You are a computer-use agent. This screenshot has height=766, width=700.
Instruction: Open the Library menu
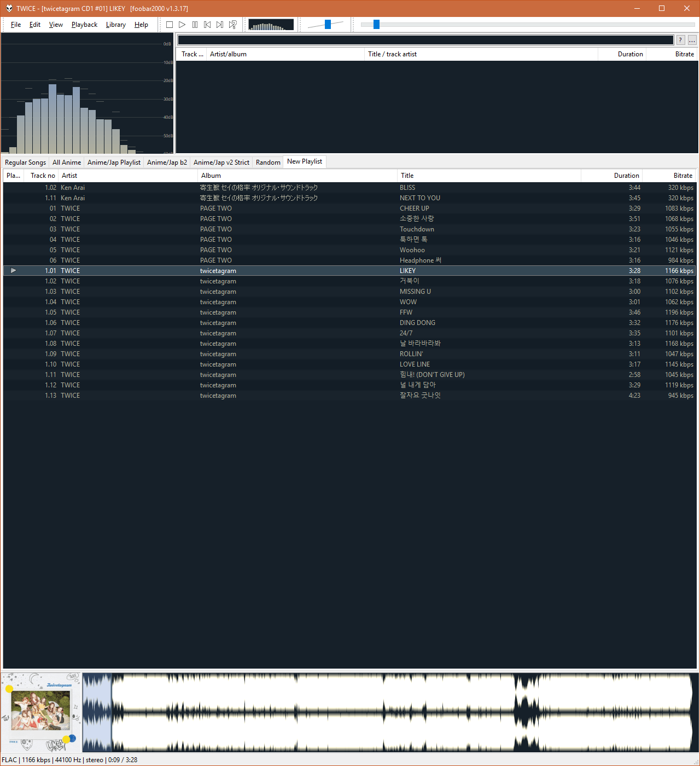click(115, 24)
